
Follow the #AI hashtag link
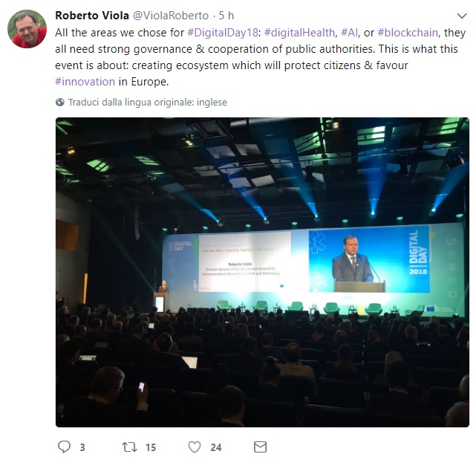(350, 33)
